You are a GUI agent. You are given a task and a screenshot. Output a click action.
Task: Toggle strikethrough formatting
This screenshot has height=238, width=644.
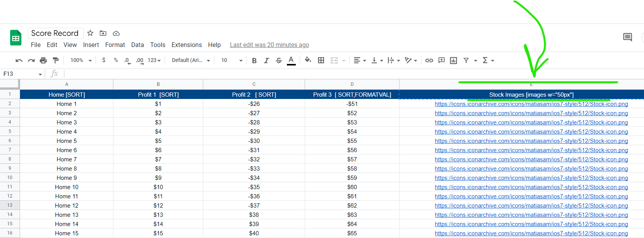point(279,60)
